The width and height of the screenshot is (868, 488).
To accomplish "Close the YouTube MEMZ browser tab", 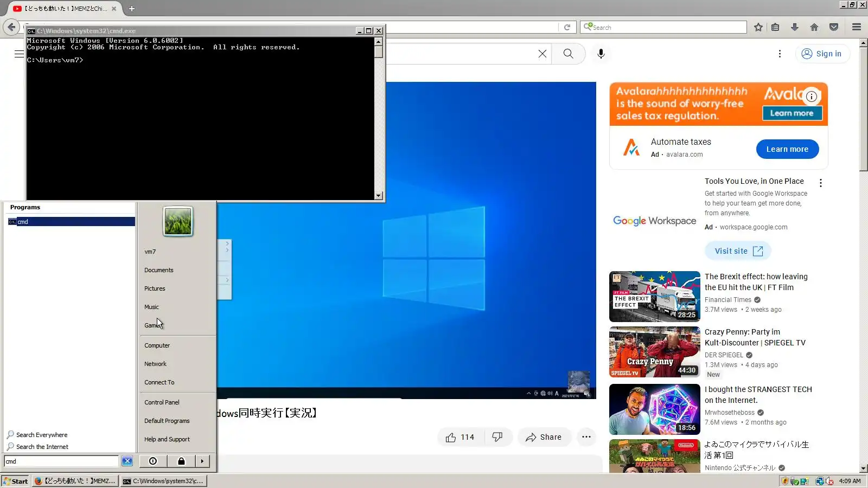I will [114, 9].
